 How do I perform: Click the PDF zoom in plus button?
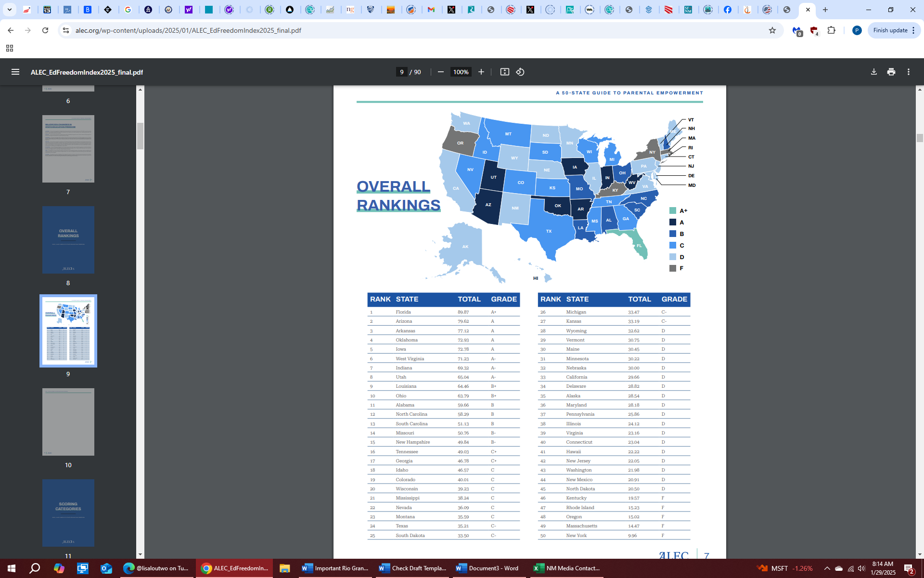point(481,72)
